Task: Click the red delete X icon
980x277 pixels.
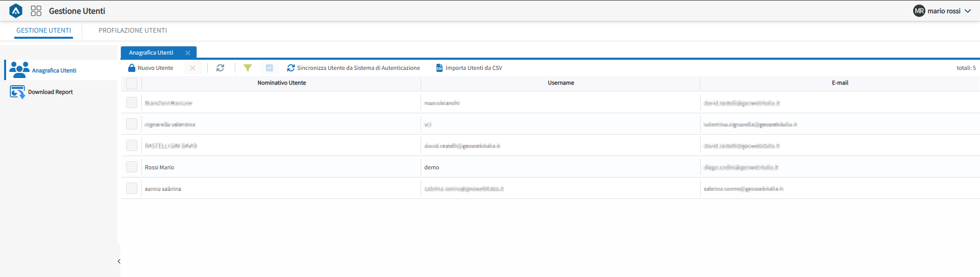Action: tap(192, 68)
